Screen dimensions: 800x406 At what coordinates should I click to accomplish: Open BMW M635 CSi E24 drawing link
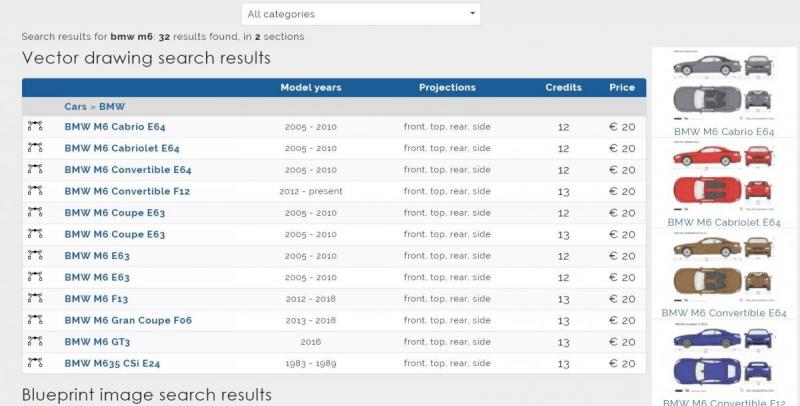[112, 364]
